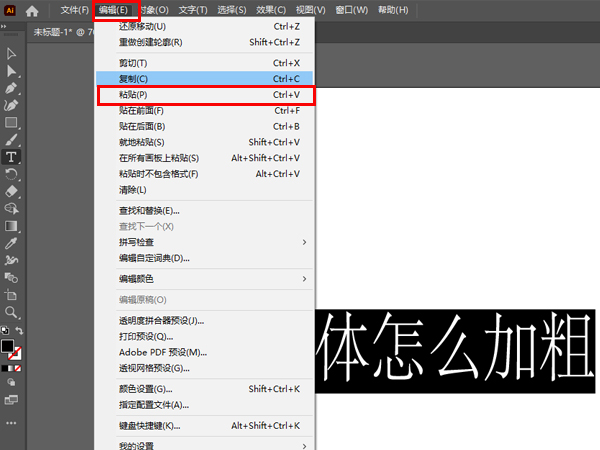Select the Zoom tool magnifier
600x450 pixels.
pyautogui.click(x=12, y=312)
